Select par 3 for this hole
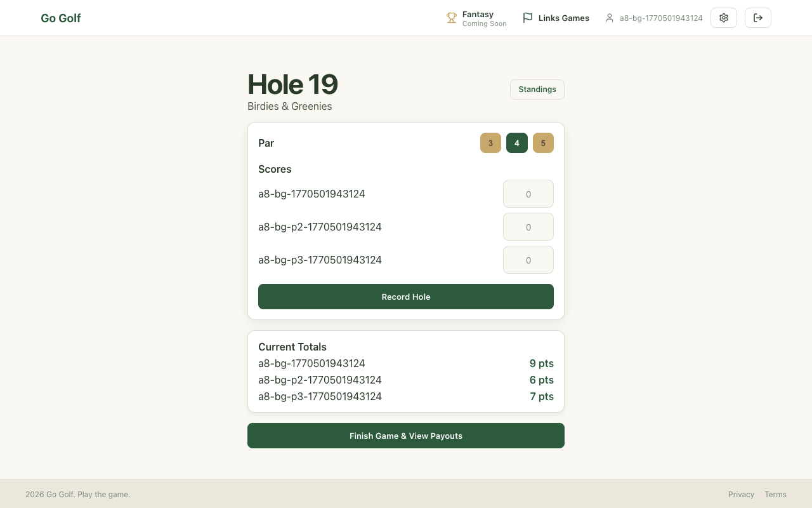The width and height of the screenshot is (812, 508). point(490,143)
